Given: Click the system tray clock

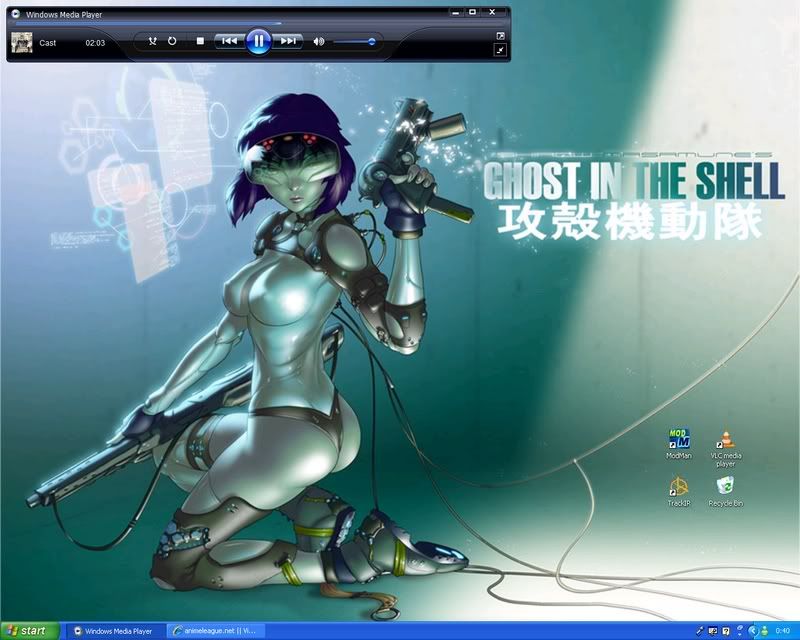Looking at the screenshot, I should point(783,631).
